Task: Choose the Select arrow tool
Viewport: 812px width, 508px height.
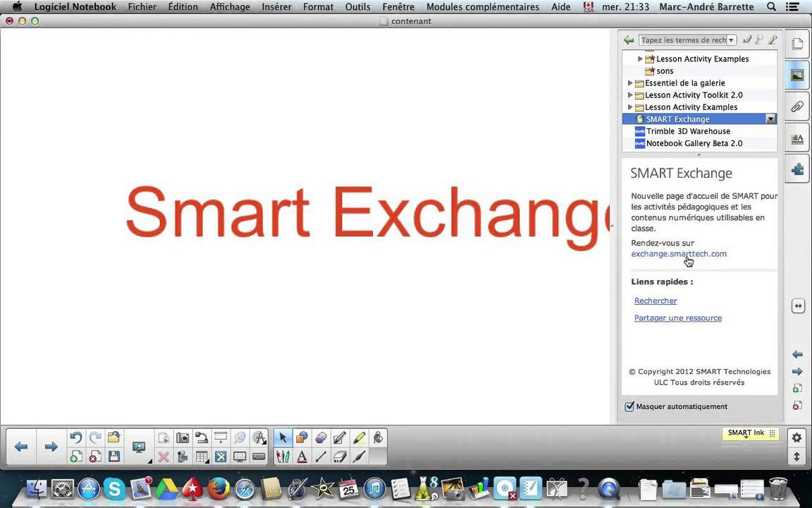Action: pyautogui.click(x=283, y=437)
